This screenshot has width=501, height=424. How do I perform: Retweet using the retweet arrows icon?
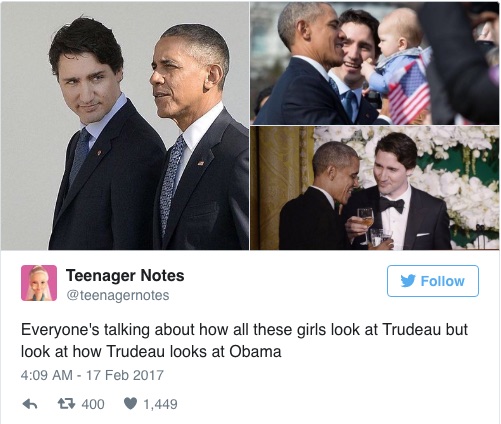pyautogui.click(x=67, y=404)
